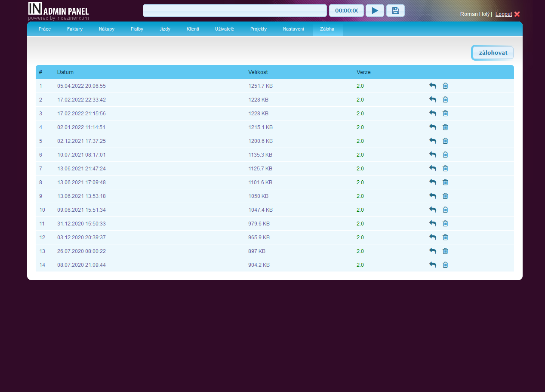
Task: Delete the backup from 31.12.2020 15:50:33
Action: (x=445, y=223)
